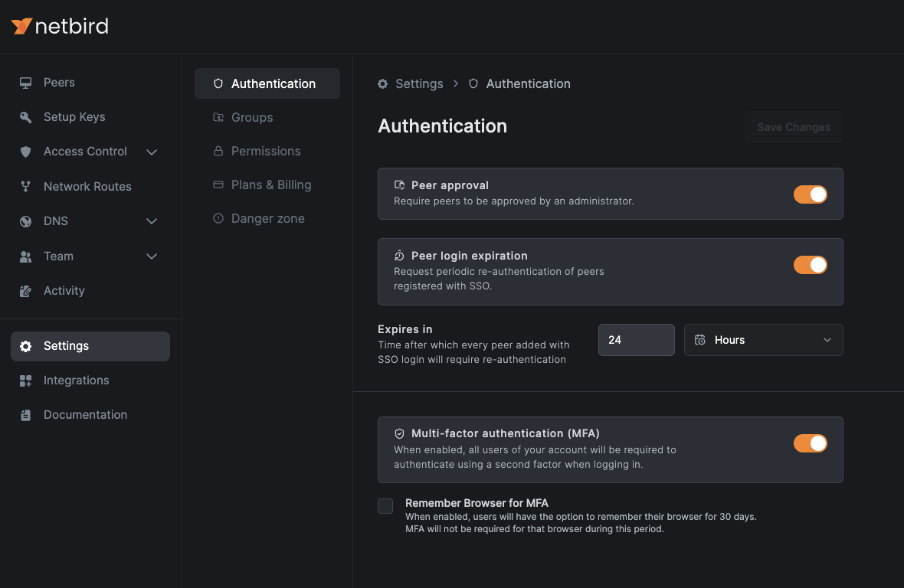Select the Peers monitor icon
Screen dimensions: 904x588
25,82
